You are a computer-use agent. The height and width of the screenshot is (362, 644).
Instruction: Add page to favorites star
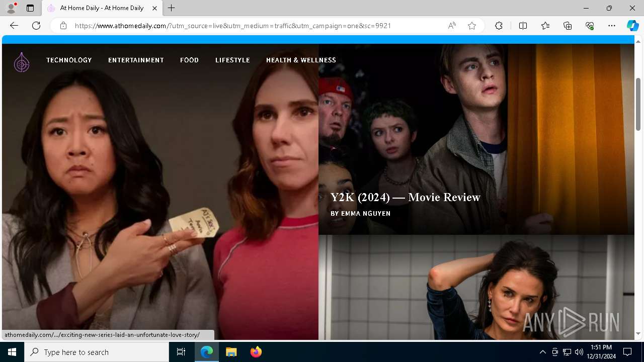(472, 26)
